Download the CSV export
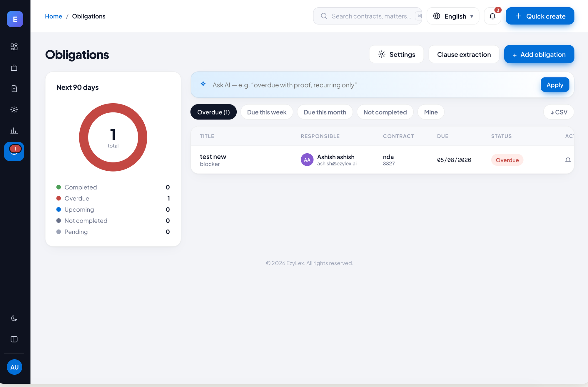The height and width of the screenshot is (387, 588). click(559, 112)
